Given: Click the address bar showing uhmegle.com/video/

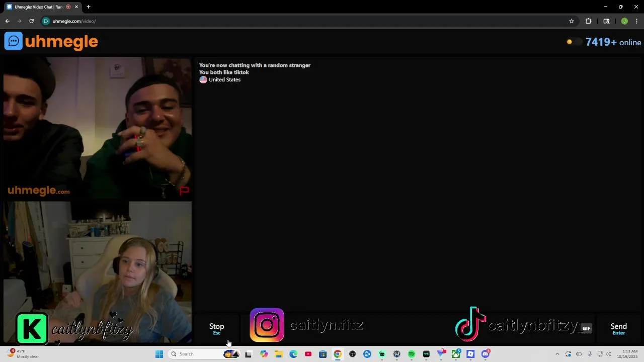Looking at the screenshot, I should (307, 21).
